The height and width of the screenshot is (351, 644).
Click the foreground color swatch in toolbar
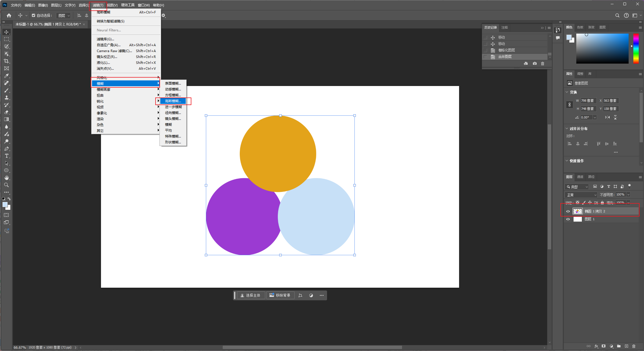[5, 204]
